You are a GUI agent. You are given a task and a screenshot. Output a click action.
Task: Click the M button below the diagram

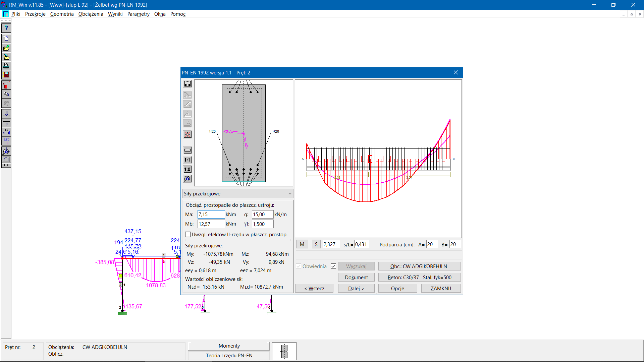(x=302, y=244)
